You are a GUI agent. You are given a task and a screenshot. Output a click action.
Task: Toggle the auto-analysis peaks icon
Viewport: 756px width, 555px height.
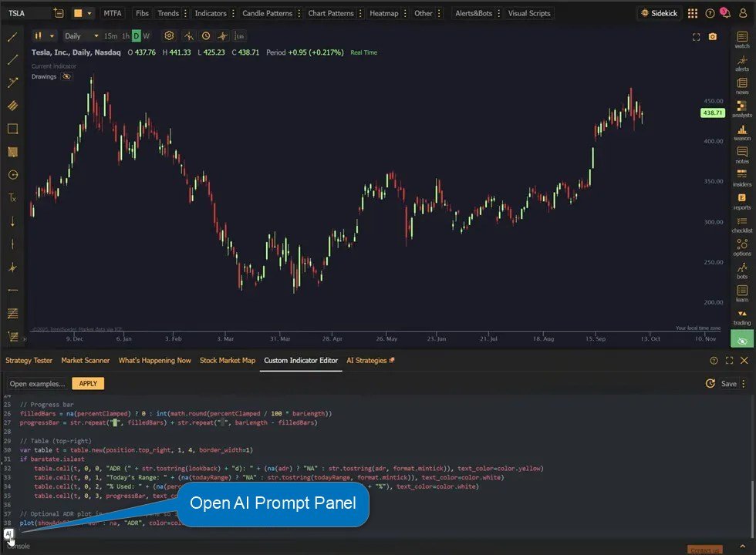pos(188,36)
